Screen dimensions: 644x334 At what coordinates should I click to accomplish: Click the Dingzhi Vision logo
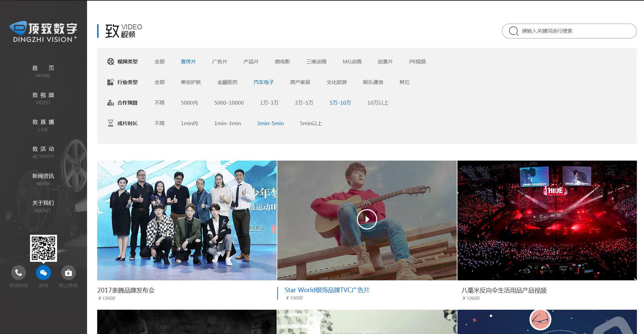[43, 32]
